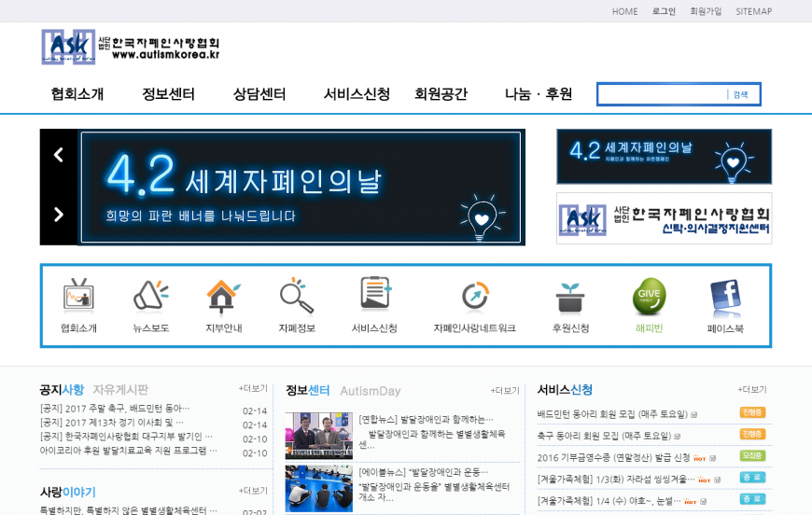This screenshot has height=515, width=812.
Task: Select the 후원신청 plant icon
Action: click(569, 296)
